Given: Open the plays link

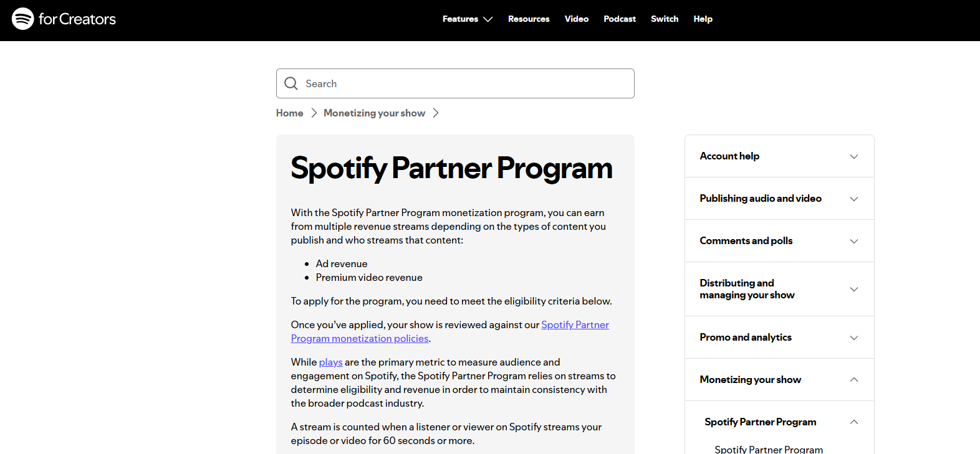Looking at the screenshot, I should click(330, 362).
